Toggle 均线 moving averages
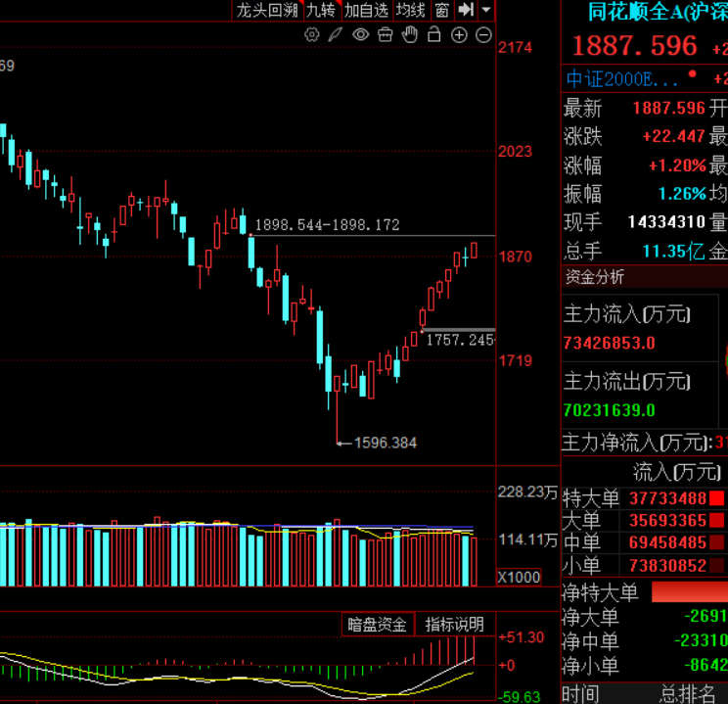The height and width of the screenshot is (704, 728). [x=410, y=10]
